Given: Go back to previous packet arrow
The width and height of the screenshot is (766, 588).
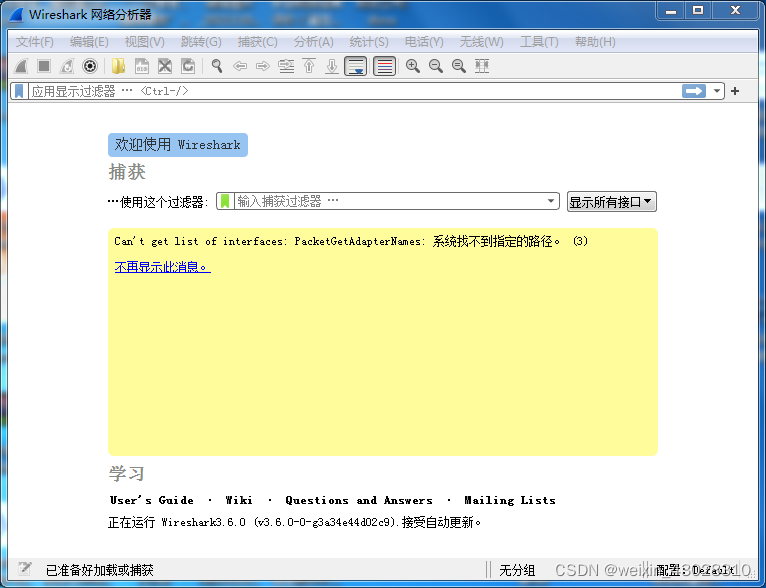Looking at the screenshot, I should click(x=240, y=66).
